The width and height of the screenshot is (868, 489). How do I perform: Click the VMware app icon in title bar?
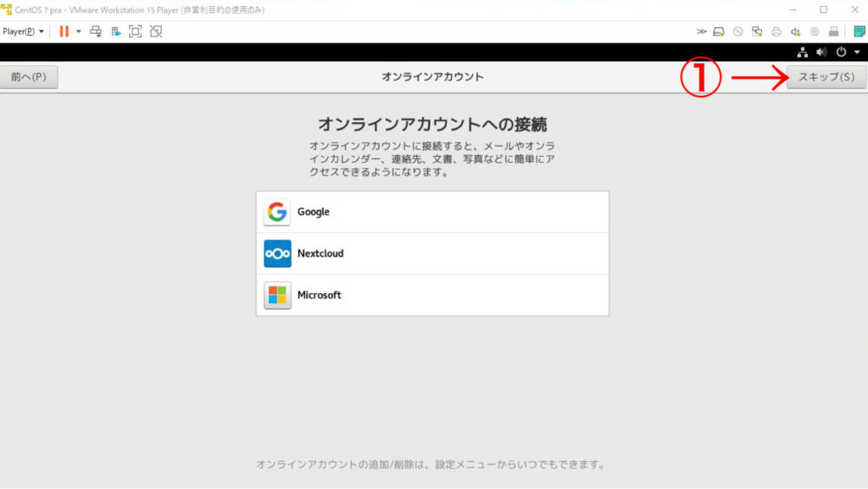click(6, 9)
